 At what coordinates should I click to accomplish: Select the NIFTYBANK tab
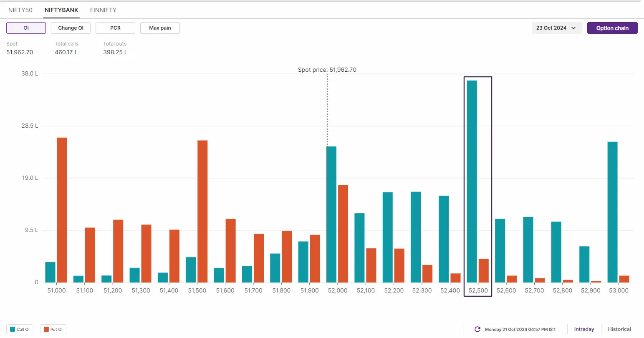(61, 10)
